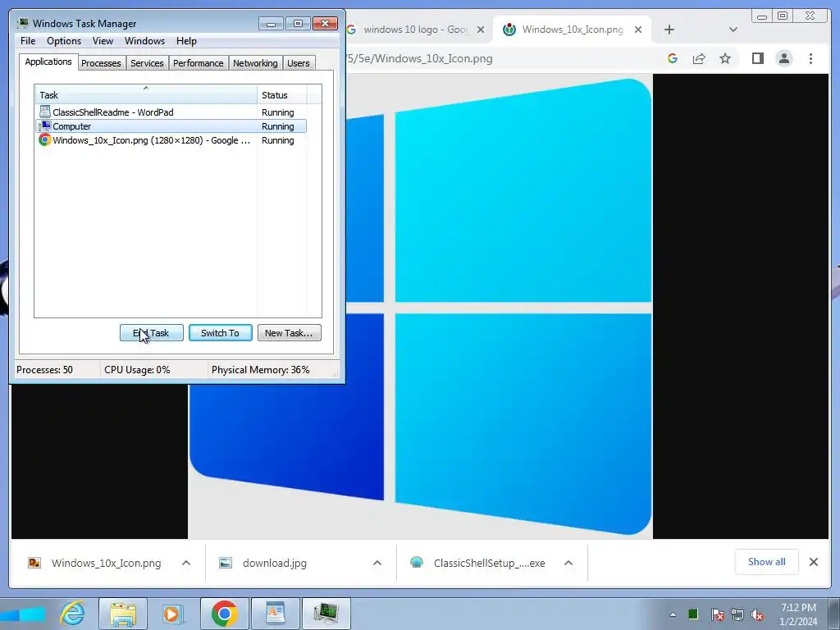The height and width of the screenshot is (630, 840).
Task: Dismiss the Chrome downloads bar
Action: 813,562
